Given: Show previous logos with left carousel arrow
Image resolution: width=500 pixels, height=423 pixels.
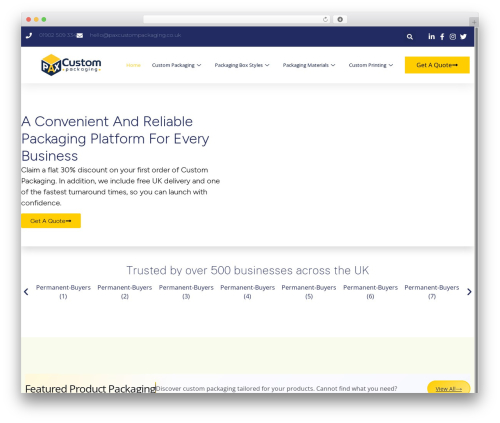Looking at the screenshot, I should tap(26, 292).
